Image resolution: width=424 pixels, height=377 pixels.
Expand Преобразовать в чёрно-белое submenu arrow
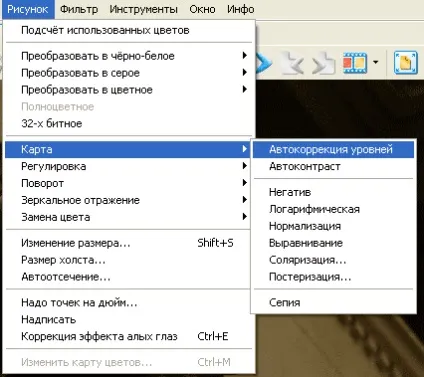coord(245,55)
